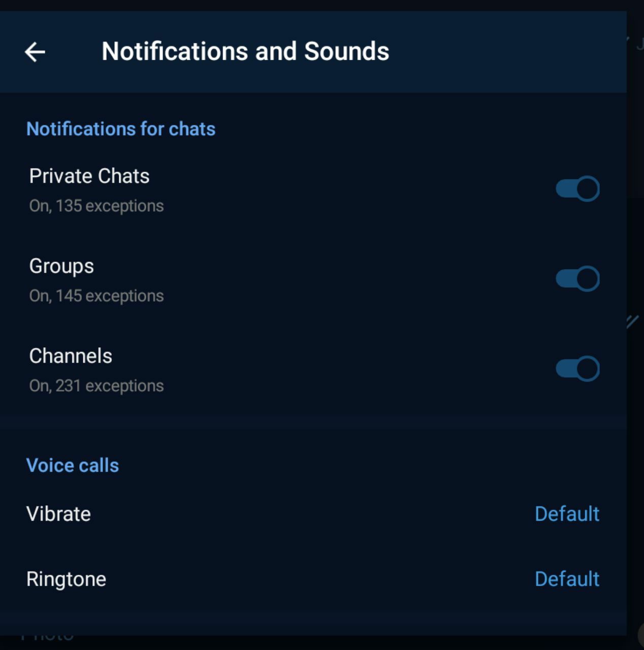Click the Notifications for chats header

(x=121, y=129)
